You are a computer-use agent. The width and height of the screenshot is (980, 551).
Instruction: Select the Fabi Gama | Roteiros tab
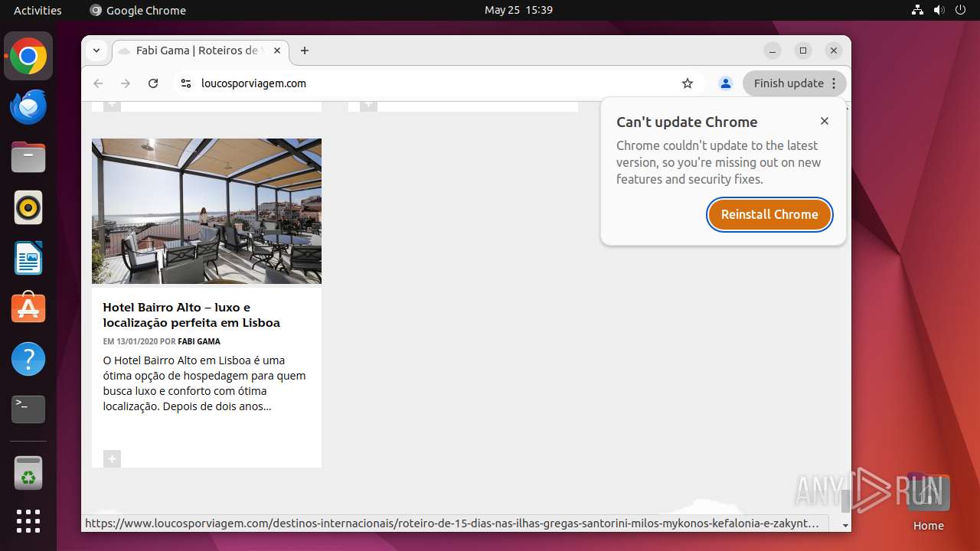(199, 51)
